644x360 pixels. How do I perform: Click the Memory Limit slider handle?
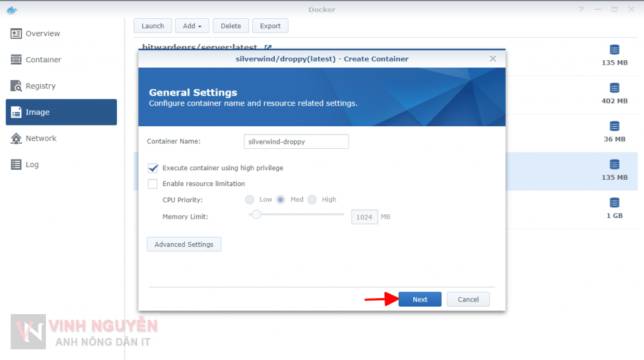tap(256, 214)
